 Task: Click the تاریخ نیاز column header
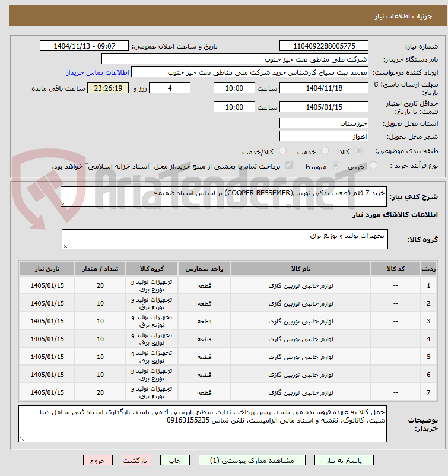(47, 269)
